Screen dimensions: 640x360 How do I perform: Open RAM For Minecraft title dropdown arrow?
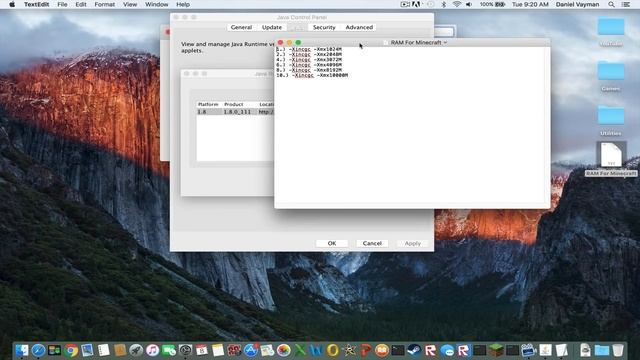pos(445,42)
